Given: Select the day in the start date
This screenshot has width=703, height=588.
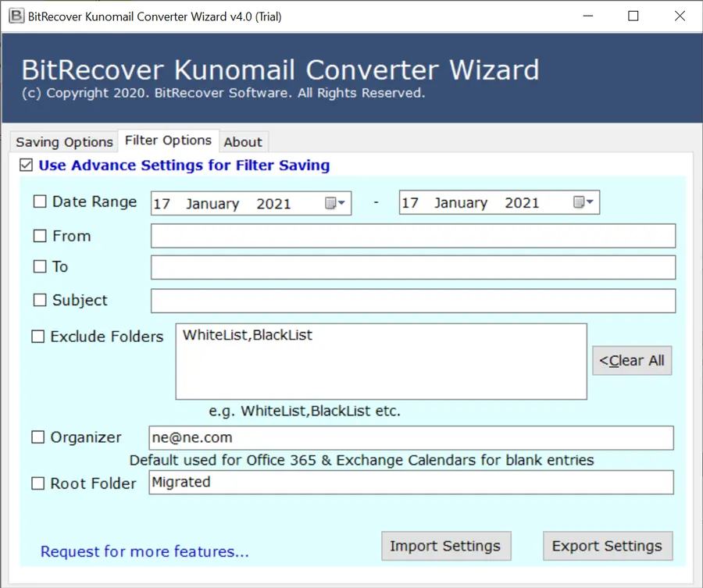Looking at the screenshot, I should click(x=162, y=204).
